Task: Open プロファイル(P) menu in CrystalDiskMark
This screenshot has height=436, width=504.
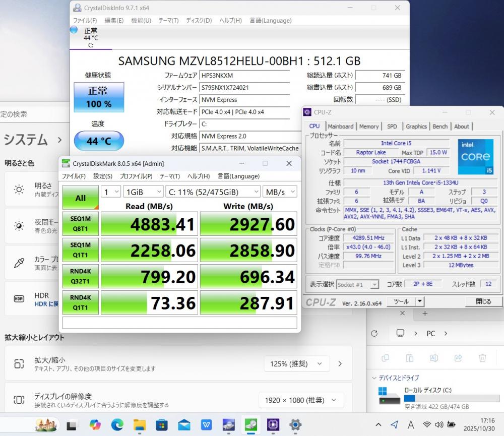Action: click(x=136, y=176)
